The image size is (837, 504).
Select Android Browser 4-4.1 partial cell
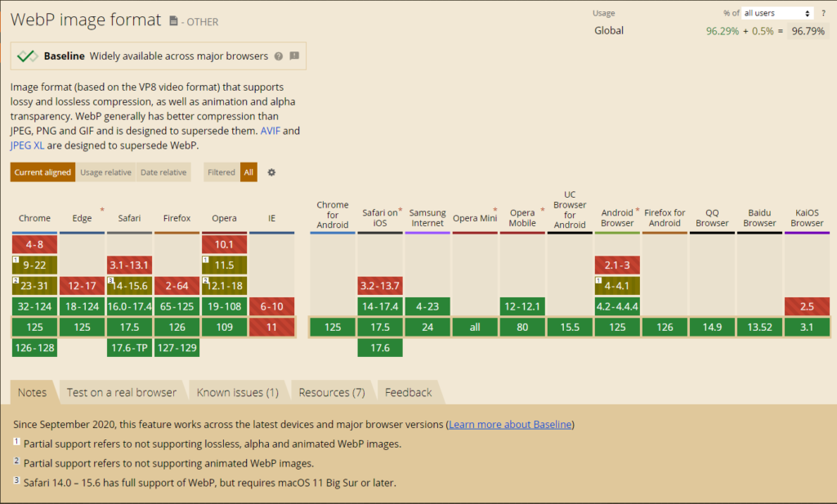[x=617, y=286]
